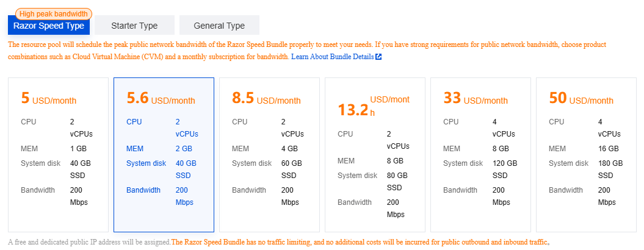The height and width of the screenshot is (250, 644).
Task: Choose the 5 USD/month bundle card
Action: tap(58, 155)
